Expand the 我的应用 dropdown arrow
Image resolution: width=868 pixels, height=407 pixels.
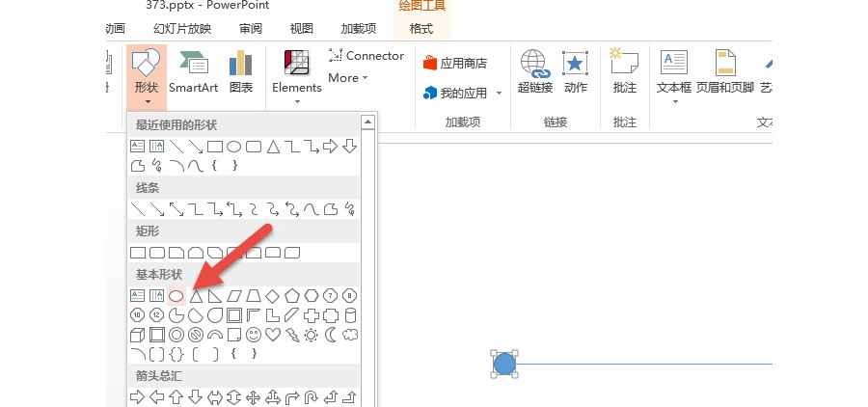pyautogui.click(x=499, y=93)
